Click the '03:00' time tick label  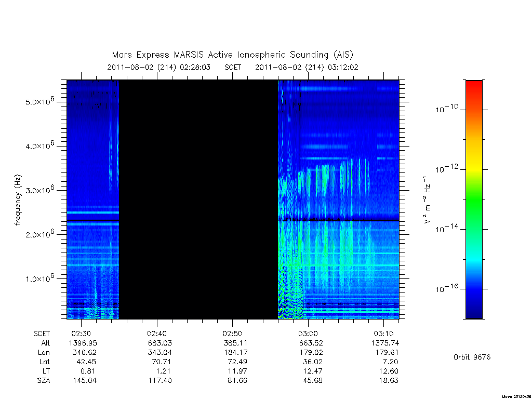308,334
